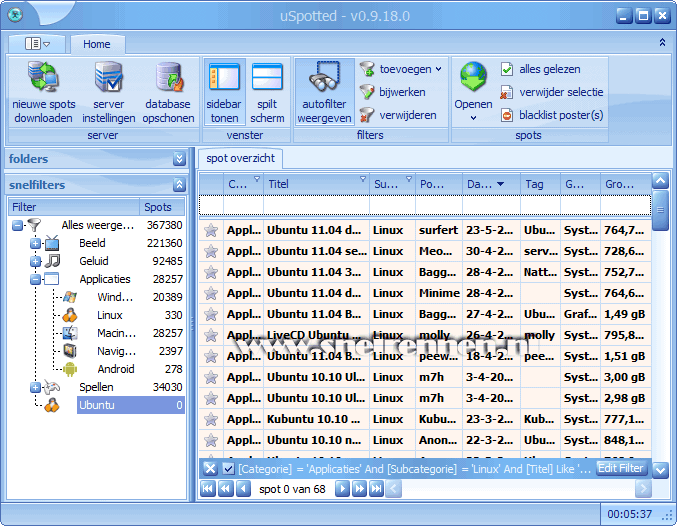This screenshot has width=677, height=526.
Task: Star the Kubuntu 10.10 spot
Action: tap(211, 419)
